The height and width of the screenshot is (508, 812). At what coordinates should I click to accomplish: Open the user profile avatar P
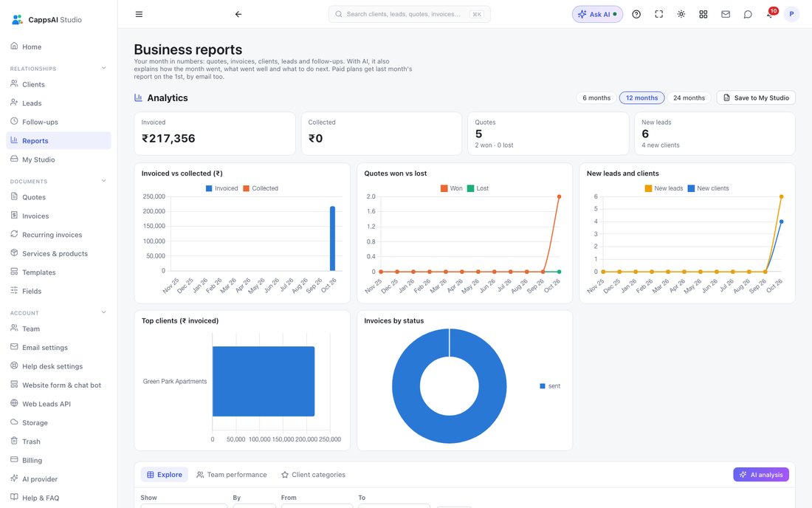791,15
